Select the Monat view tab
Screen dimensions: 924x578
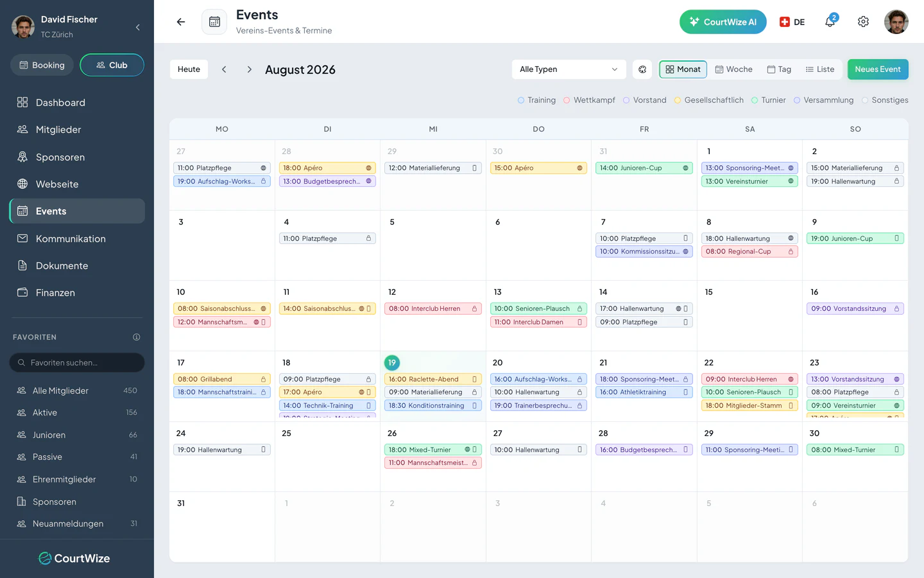pos(683,69)
